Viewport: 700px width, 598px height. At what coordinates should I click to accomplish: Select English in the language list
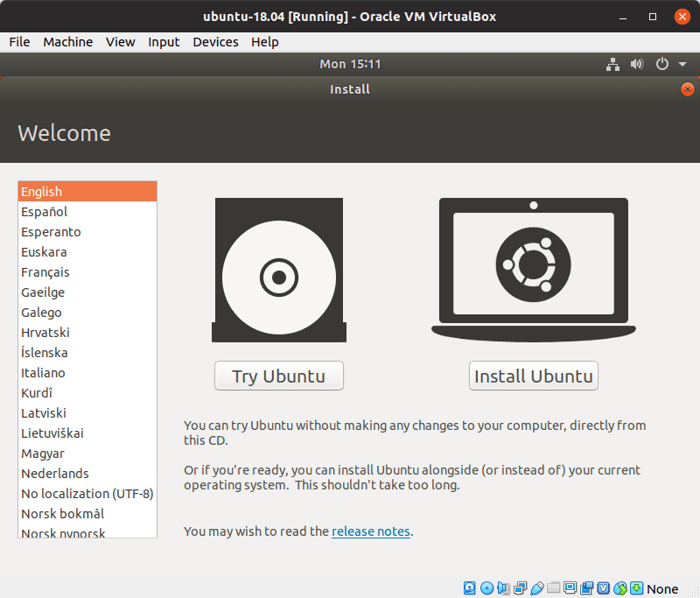click(x=87, y=192)
